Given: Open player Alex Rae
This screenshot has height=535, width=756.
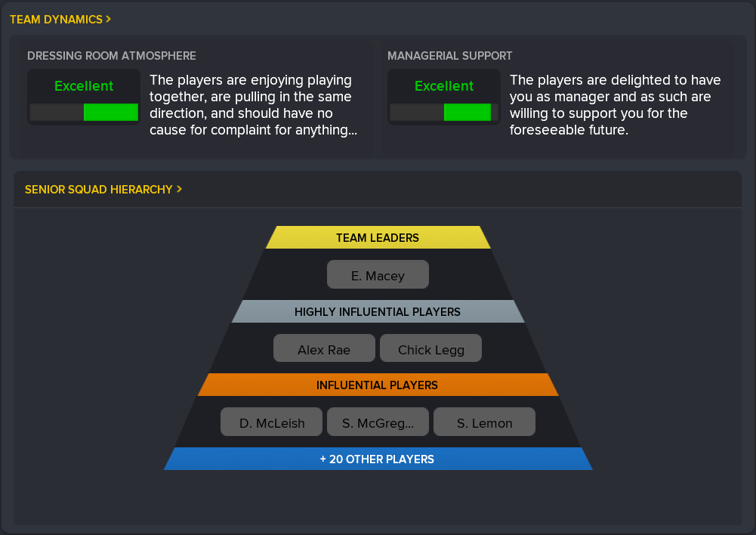Looking at the screenshot, I should (324, 349).
